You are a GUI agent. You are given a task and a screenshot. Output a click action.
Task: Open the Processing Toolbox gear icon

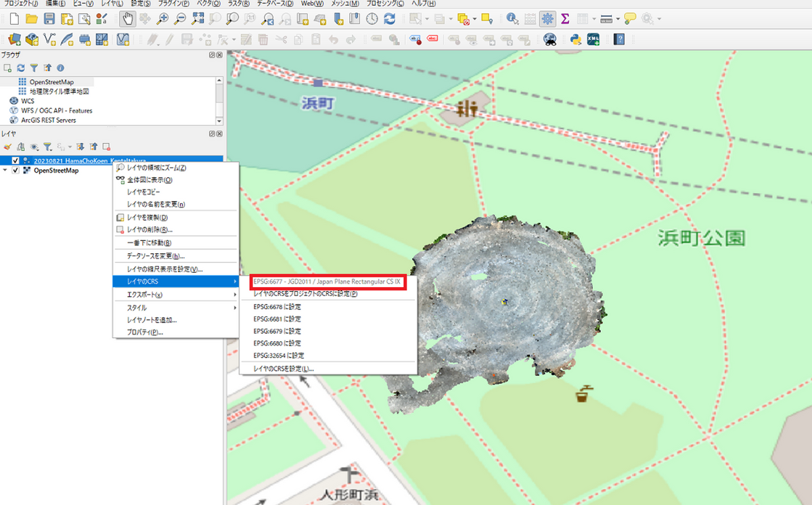pos(548,19)
